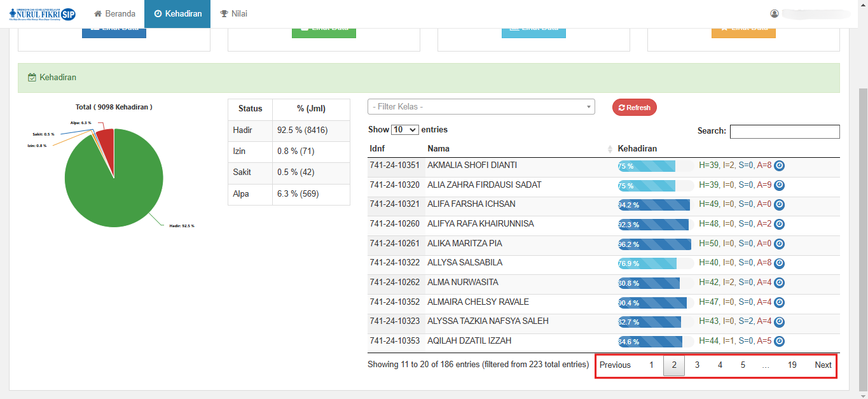
Task: Click clock icon in ALLYSA SALSABILA row
Action: pyautogui.click(x=779, y=263)
